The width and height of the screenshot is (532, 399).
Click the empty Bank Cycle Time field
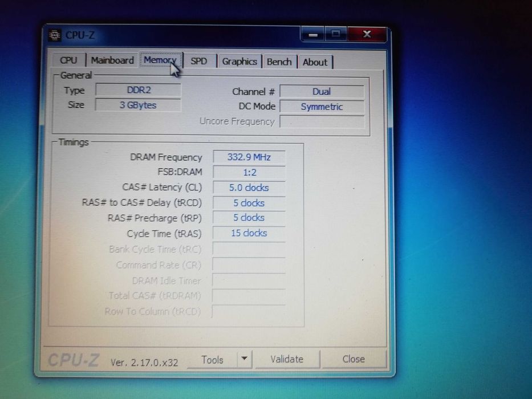click(249, 249)
